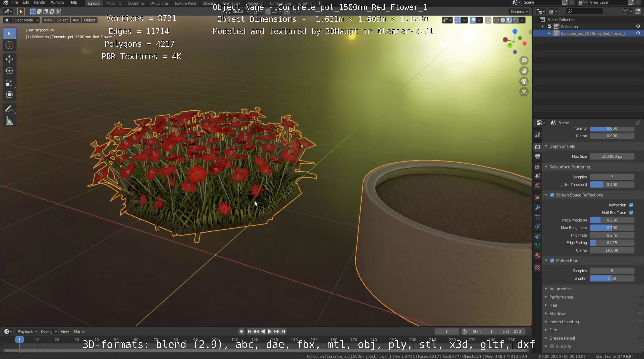Hide Concrete_pot_1500mm_Red_Flower_1 with eye icon

638,33
